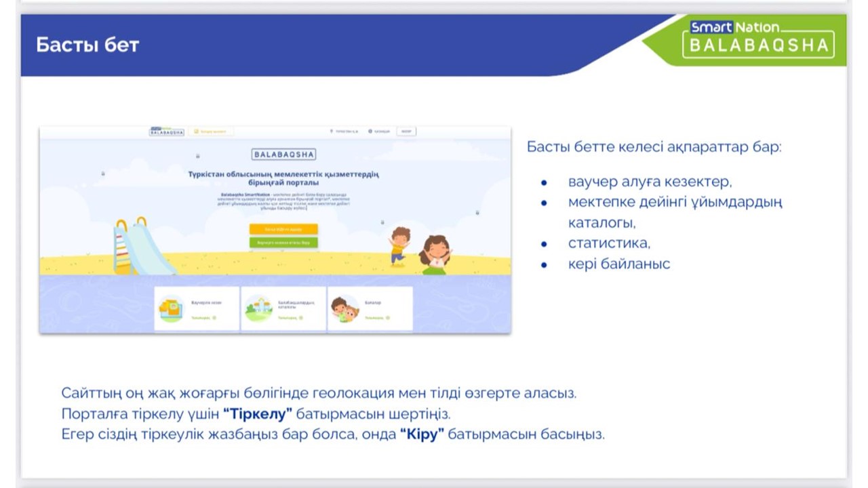
Task: Click the Smart Nation Balabaqsha slide logo
Action: pyautogui.click(x=758, y=39)
